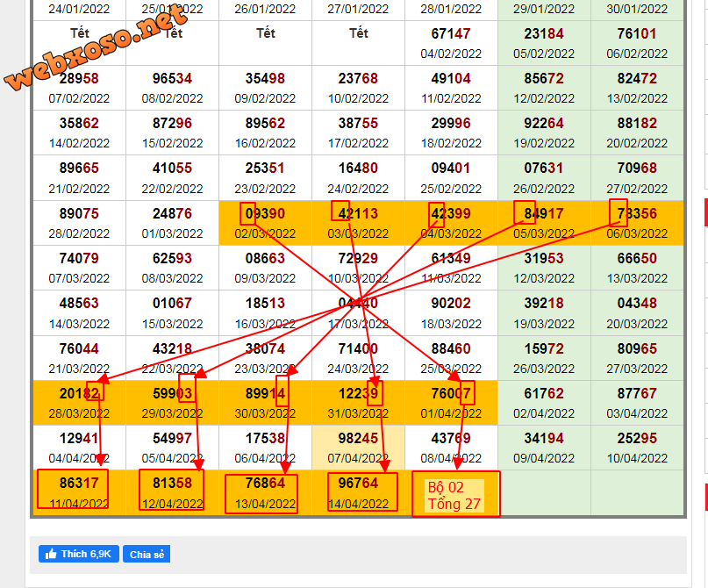Select result number 98245

pyautogui.click(x=358, y=438)
